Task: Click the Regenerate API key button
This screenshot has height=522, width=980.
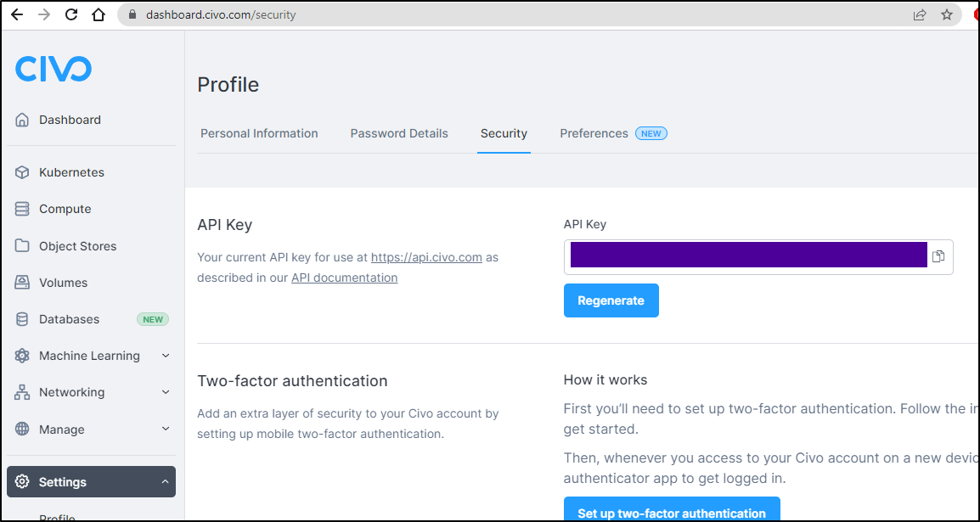Action: (611, 300)
